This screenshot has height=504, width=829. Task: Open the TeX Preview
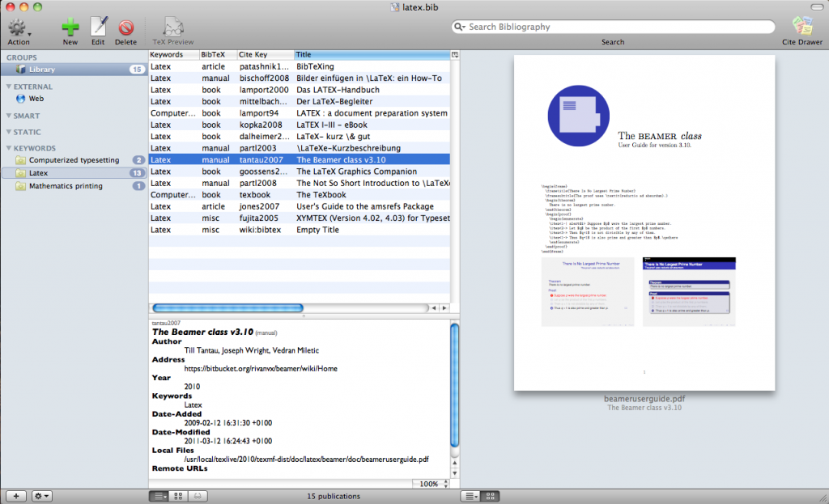coord(173,28)
